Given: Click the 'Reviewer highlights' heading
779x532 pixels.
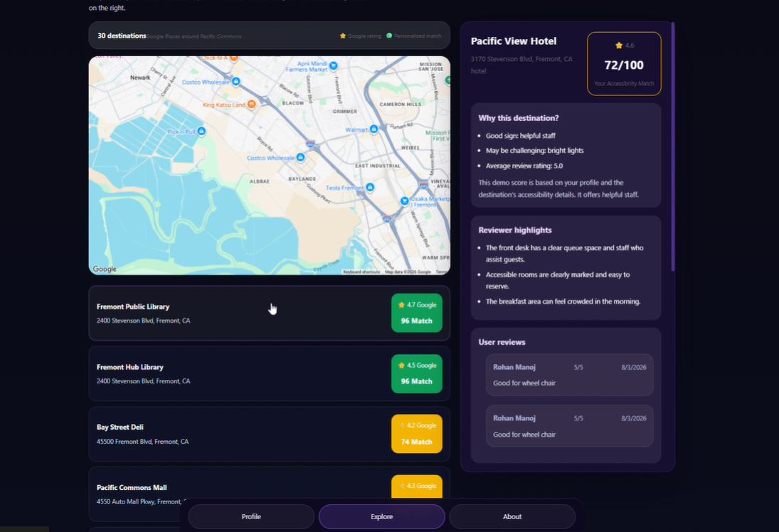Looking at the screenshot, I should coord(514,230).
